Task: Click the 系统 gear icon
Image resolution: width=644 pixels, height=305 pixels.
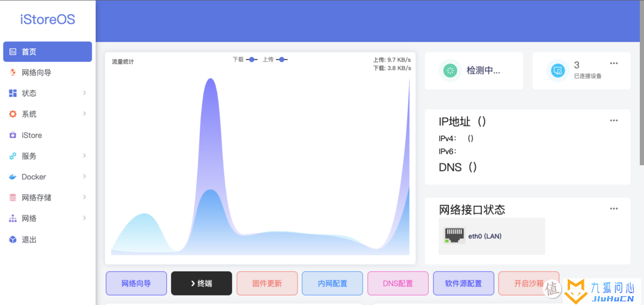Action: pos(13,114)
